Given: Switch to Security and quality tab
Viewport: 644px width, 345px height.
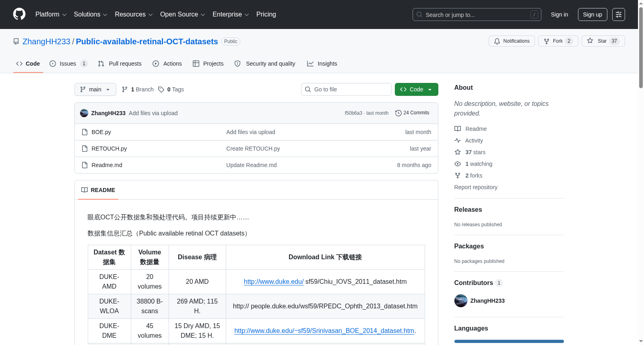Looking at the screenshot, I should (265, 64).
